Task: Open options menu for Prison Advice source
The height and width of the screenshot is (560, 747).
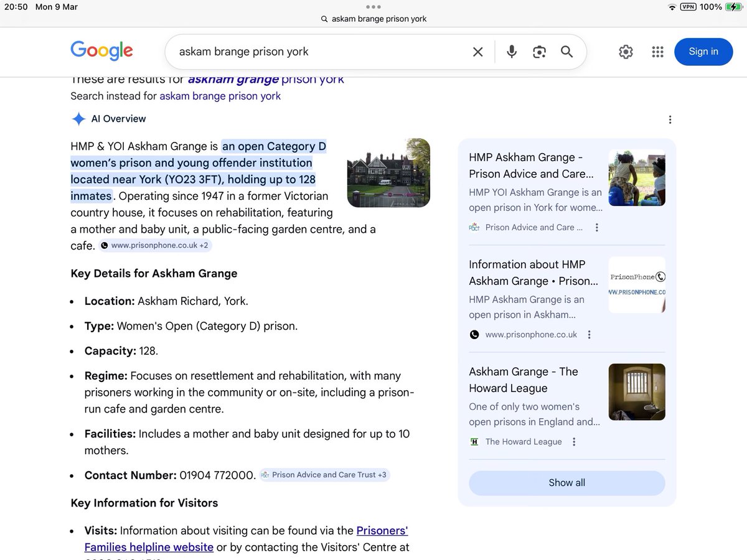Action: tap(596, 228)
